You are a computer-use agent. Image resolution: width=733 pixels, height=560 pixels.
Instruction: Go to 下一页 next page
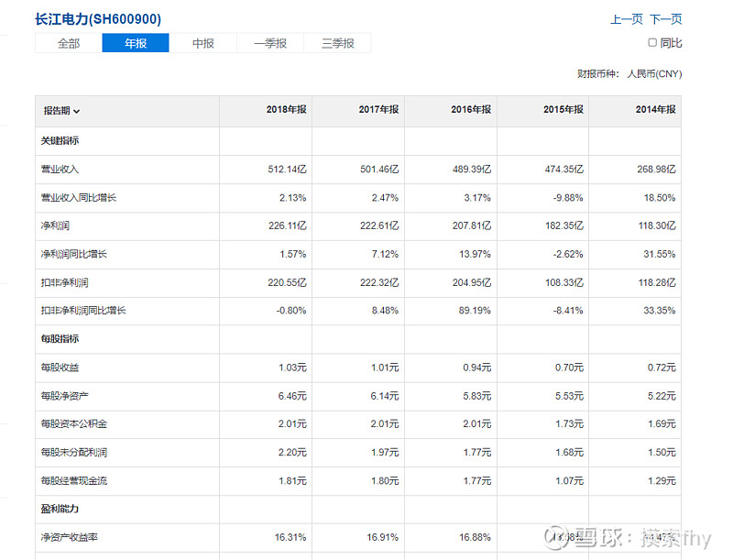click(666, 19)
